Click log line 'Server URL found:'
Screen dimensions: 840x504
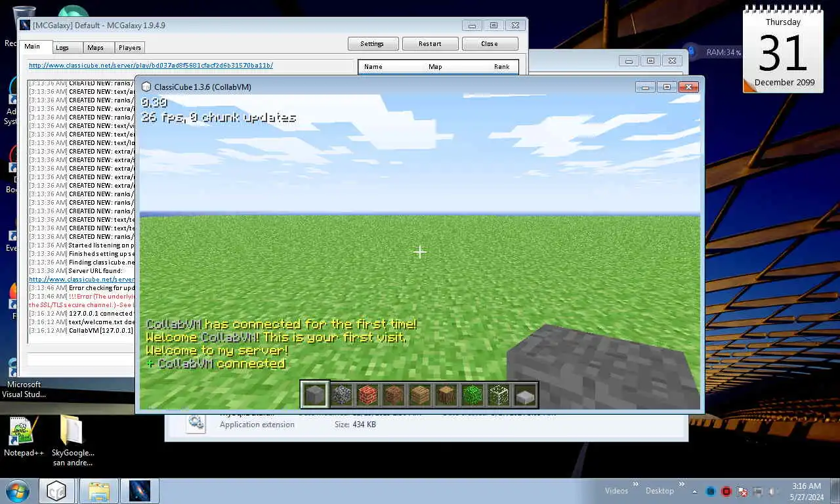(x=81, y=270)
